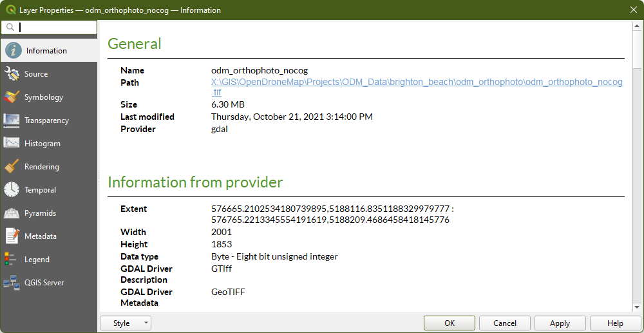Click the scrollbar down arrow
This screenshot has height=333, width=644.
pos(637,307)
